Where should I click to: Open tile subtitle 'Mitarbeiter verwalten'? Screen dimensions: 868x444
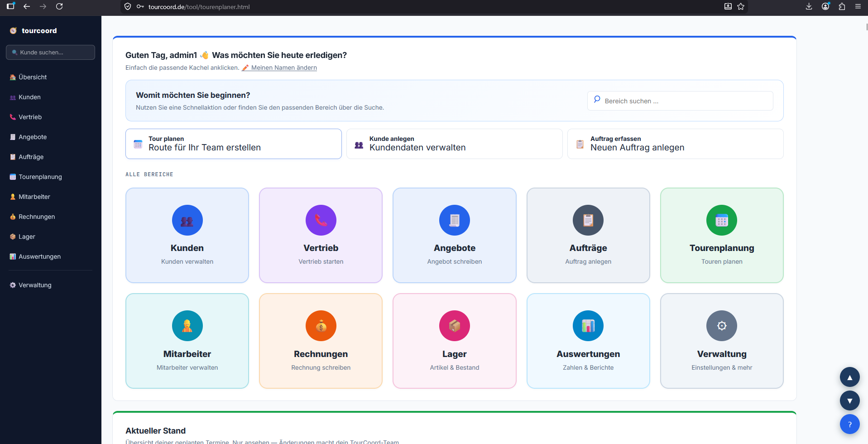pos(187,367)
